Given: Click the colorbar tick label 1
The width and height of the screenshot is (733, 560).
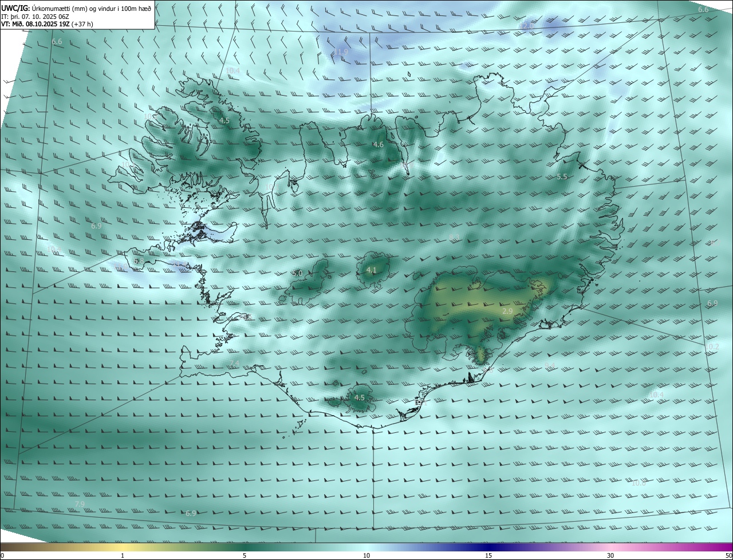Looking at the screenshot, I should tap(123, 555).
